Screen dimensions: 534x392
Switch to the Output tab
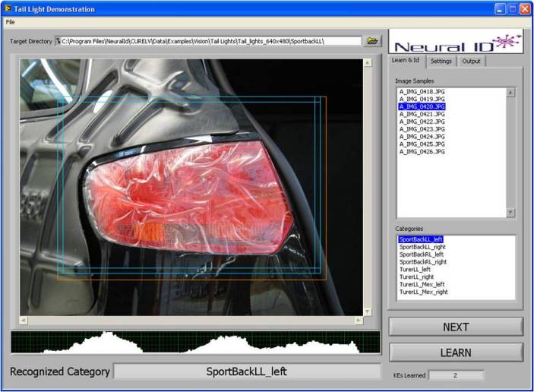pos(471,61)
